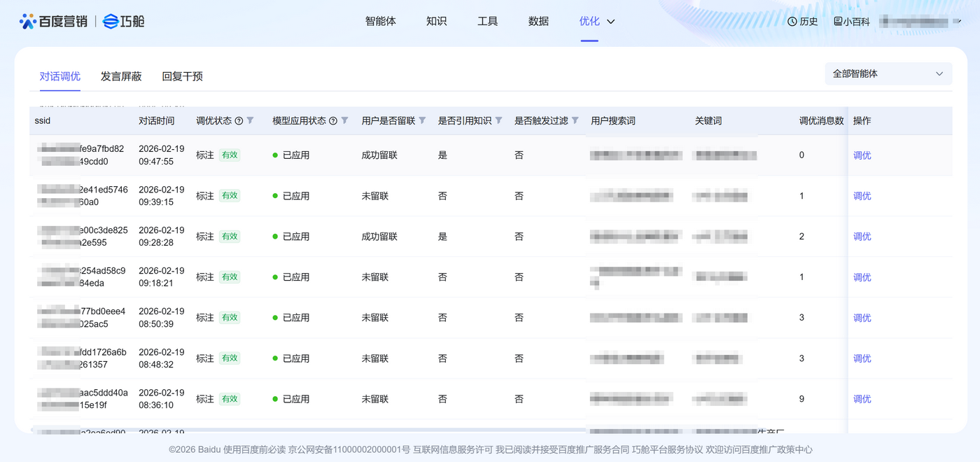Viewport: 980px width, 462px height.
Task: 点击「调优状态」旁的问号提示图标
Action: point(239,120)
